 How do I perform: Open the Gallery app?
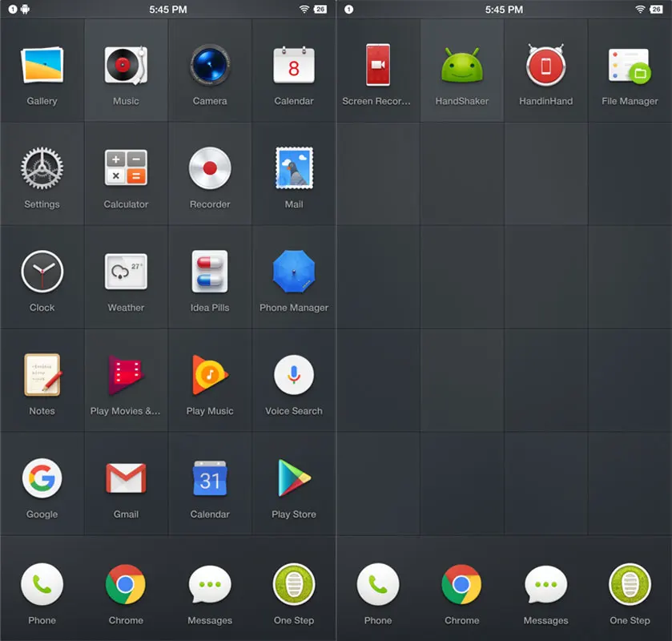pyautogui.click(x=42, y=66)
